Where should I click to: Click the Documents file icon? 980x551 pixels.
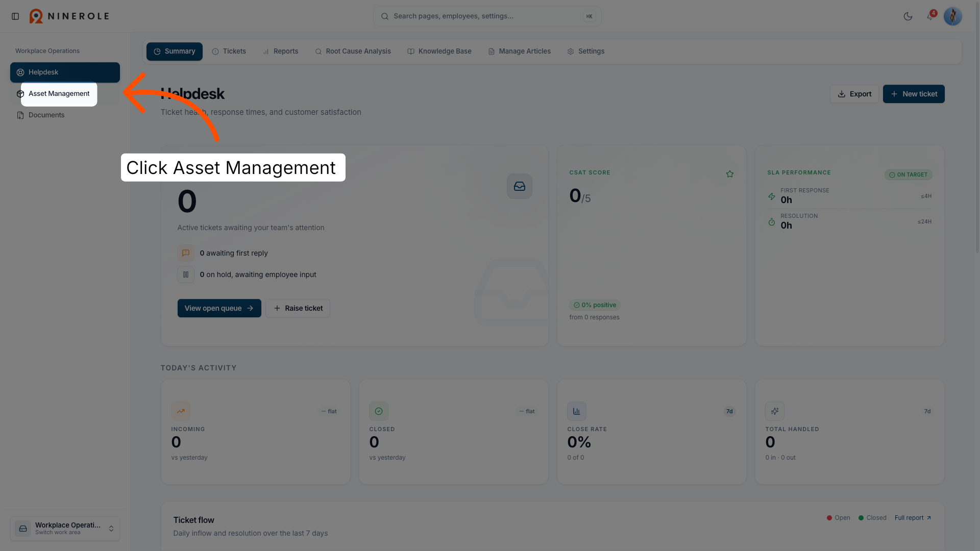pos(20,115)
